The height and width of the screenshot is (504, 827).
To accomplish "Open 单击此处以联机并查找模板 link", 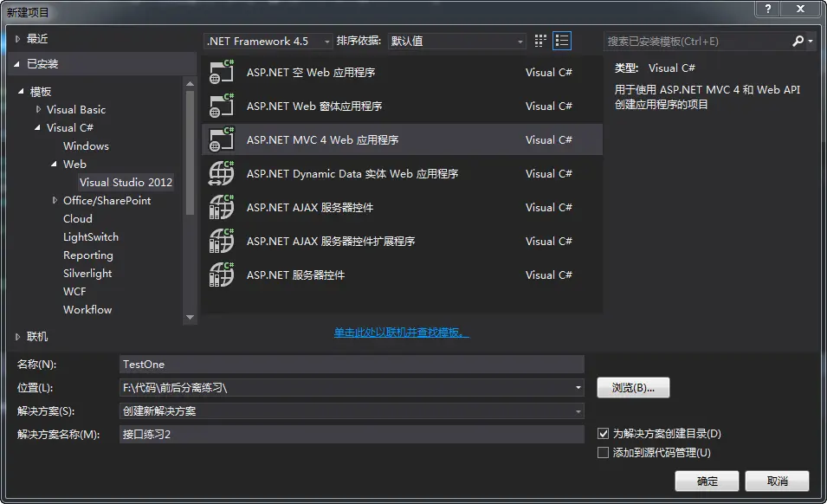I will click(x=401, y=333).
